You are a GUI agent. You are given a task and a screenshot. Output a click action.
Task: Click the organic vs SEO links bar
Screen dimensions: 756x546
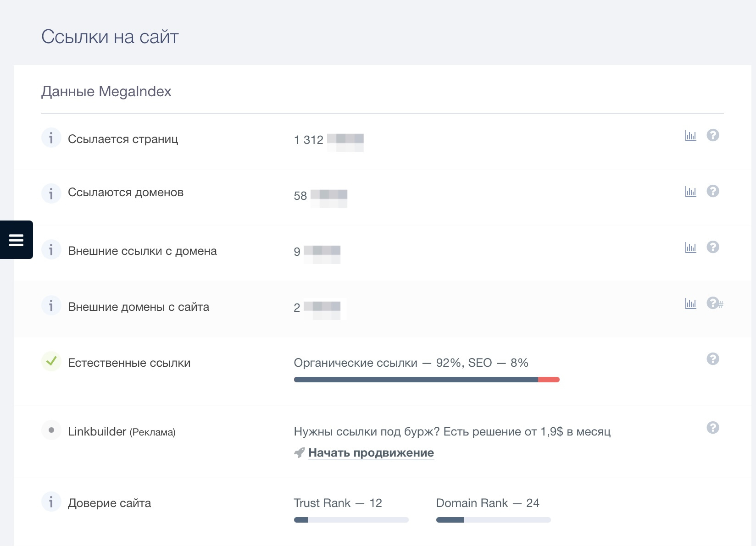pos(427,380)
